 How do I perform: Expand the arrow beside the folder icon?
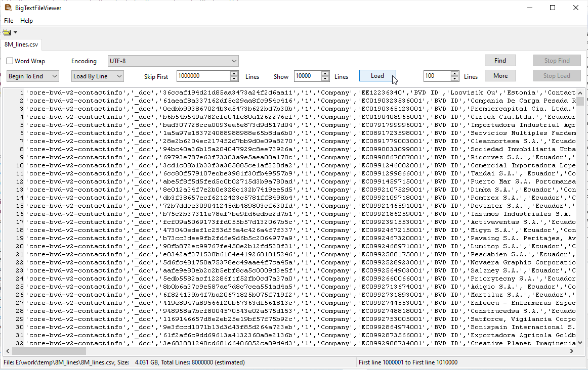pyautogui.click(x=16, y=33)
